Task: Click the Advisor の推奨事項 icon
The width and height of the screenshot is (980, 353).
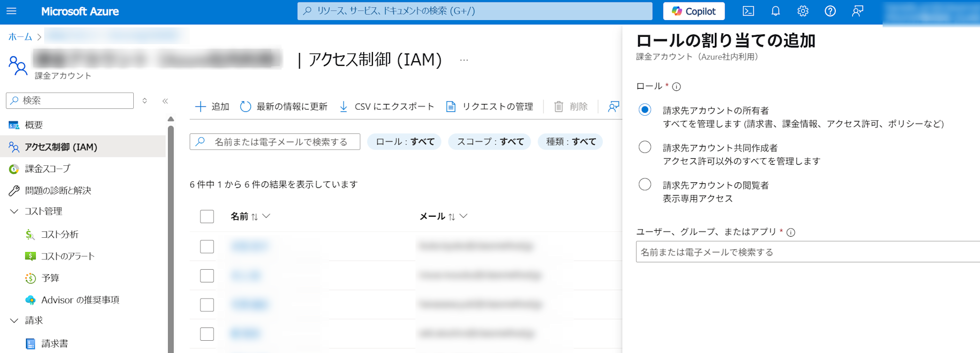Action: [x=30, y=300]
